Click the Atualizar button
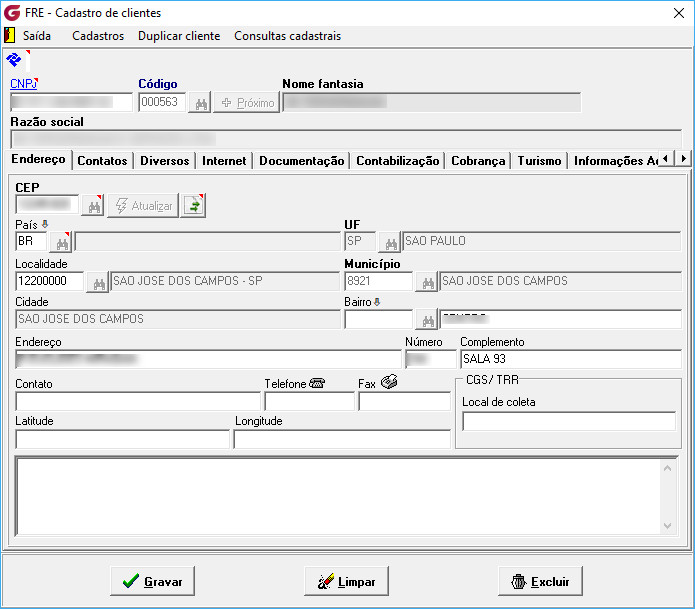Screen dimensions: 695x609 (x=144, y=206)
